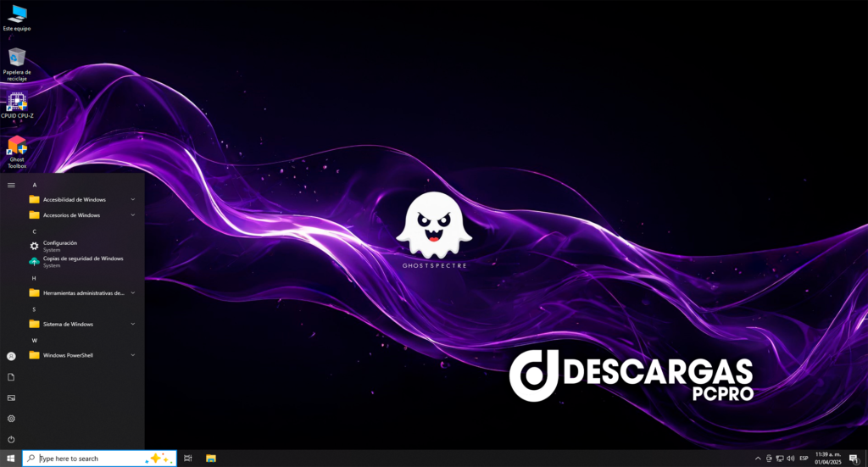Show hidden icons in the system tray
Image resolution: width=868 pixels, height=467 pixels.
click(x=758, y=459)
